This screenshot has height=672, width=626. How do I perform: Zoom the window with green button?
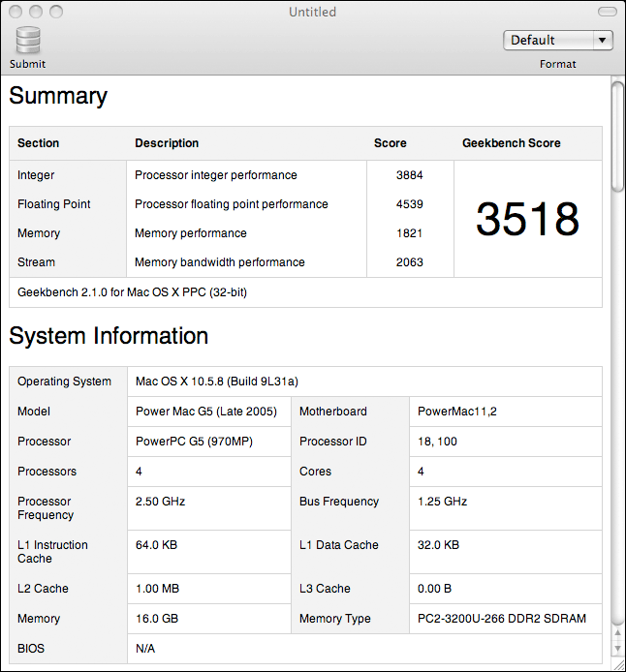[x=55, y=12]
